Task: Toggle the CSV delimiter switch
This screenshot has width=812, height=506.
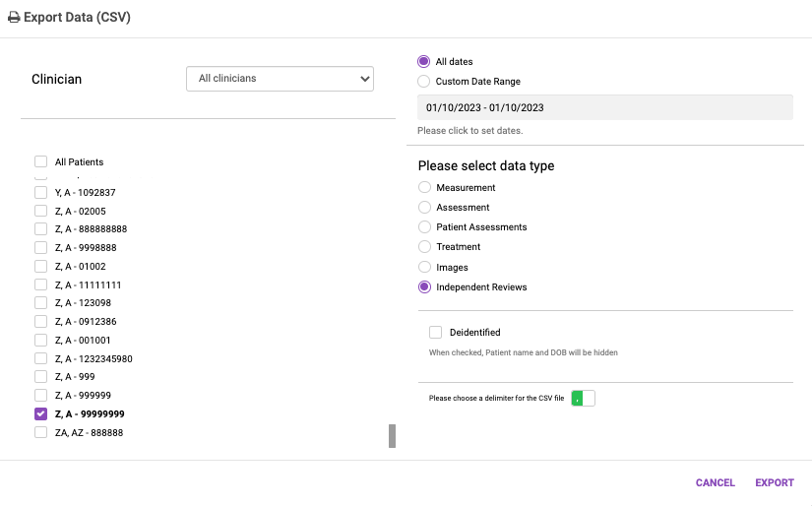Action: click(584, 398)
